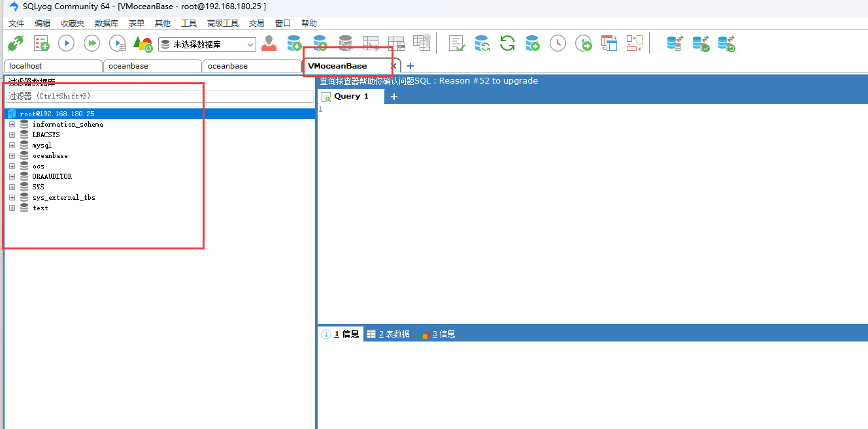Switch to the 2 表数据 tab
This screenshot has height=429, width=868.
[x=388, y=334]
